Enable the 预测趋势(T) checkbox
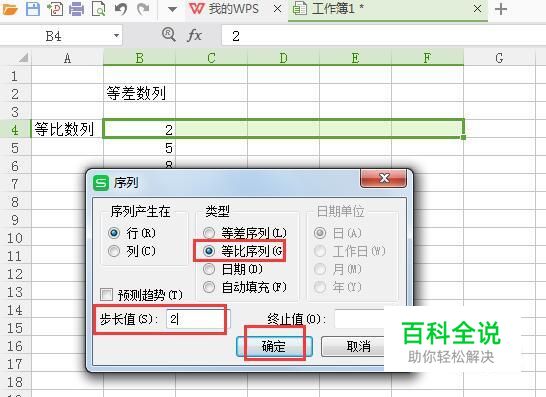 [106, 295]
